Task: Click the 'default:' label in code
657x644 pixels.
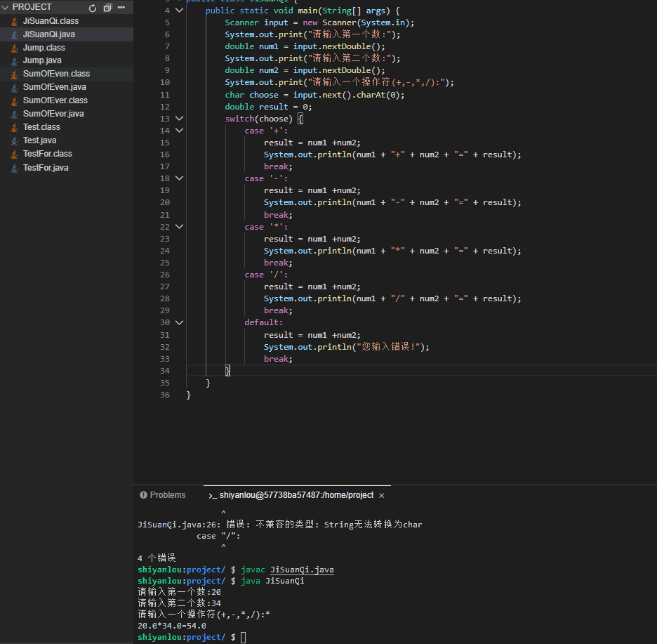Action: click(263, 322)
